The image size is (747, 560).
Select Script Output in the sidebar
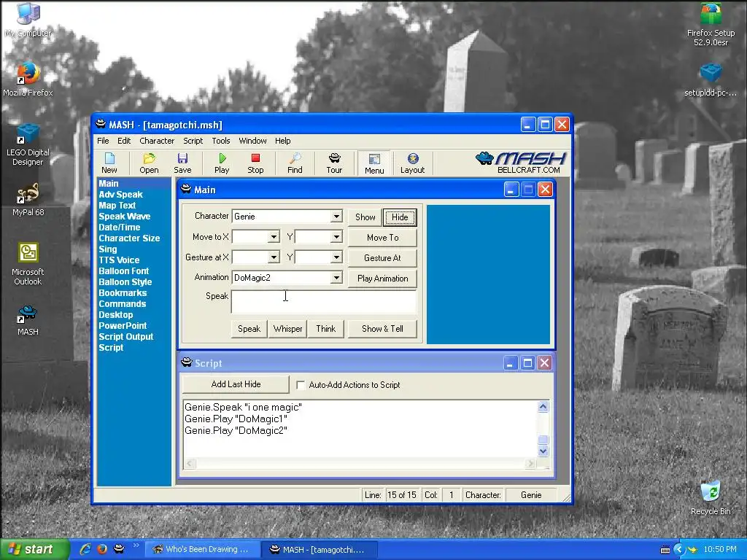[x=125, y=337]
